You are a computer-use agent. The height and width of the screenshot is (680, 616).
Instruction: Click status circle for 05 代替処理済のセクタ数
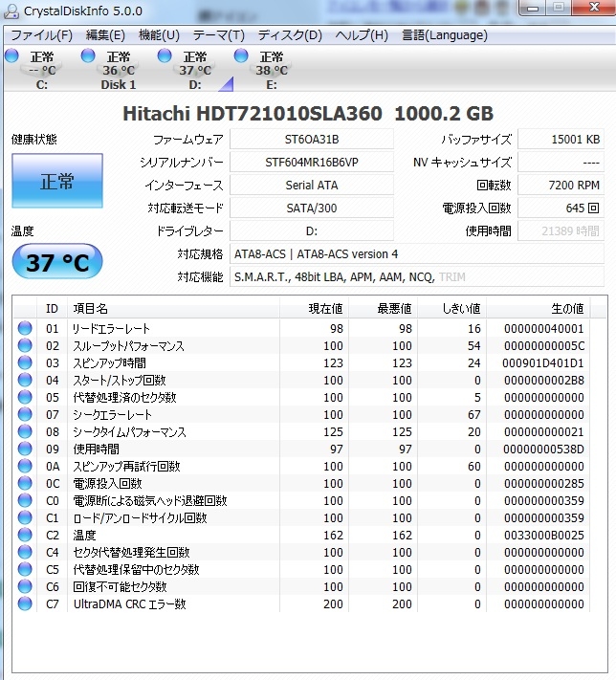coord(25,397)
